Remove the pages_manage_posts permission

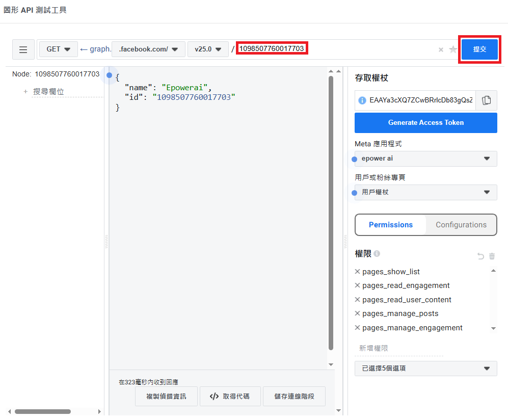pos(357,313)
